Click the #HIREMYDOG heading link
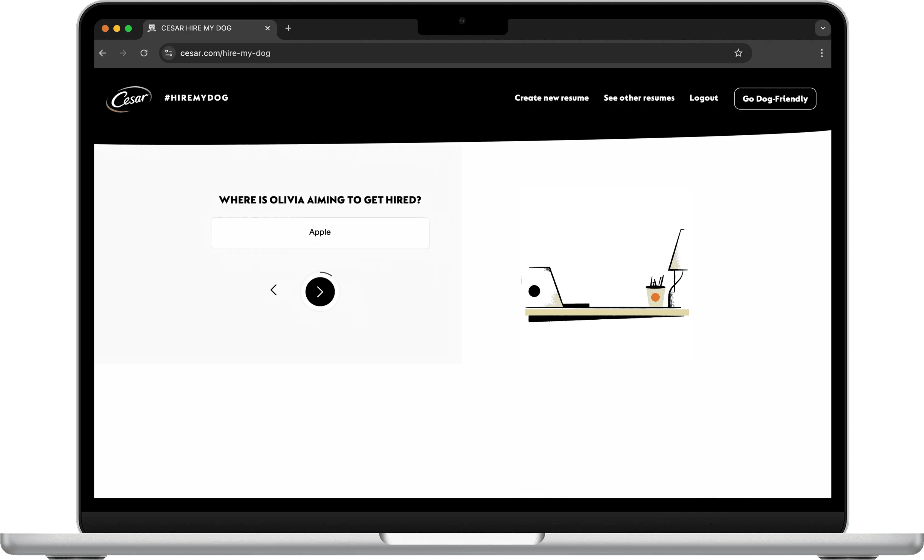Viewport: 924px width, 560px height. tap(196, 98)
